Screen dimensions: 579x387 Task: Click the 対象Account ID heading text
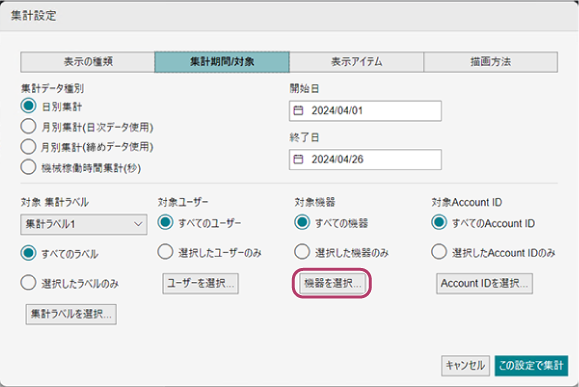point(467,202)
